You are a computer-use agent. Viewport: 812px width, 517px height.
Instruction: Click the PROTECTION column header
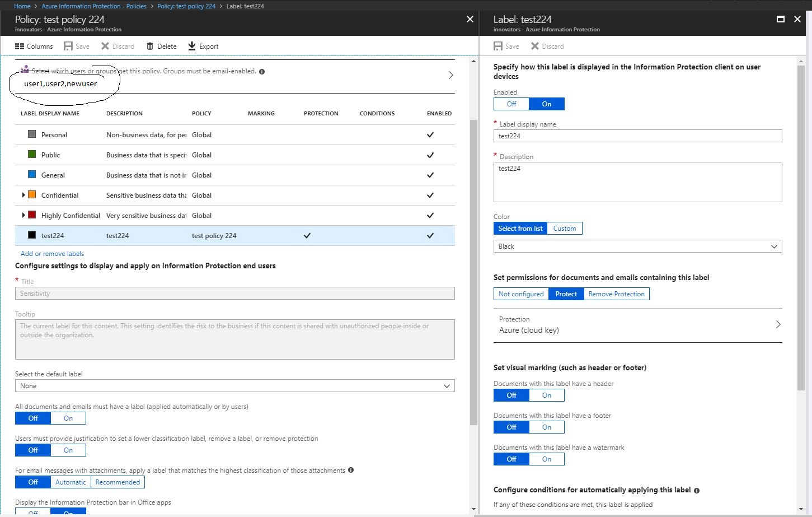[321, 113]
